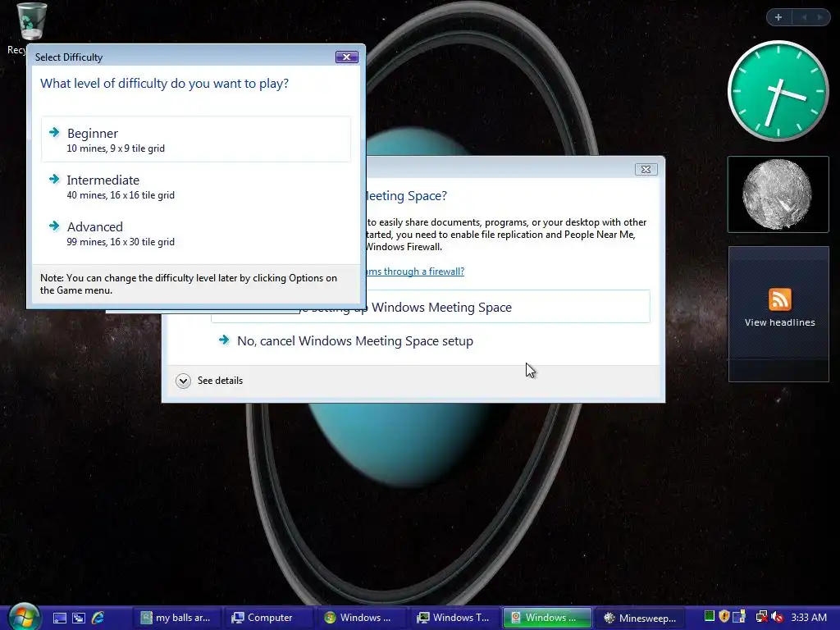Switch to 'Windows T...' taskbar button
This screenshot has height=630, width=840.
pyautogui.click(x=454, y=618)
